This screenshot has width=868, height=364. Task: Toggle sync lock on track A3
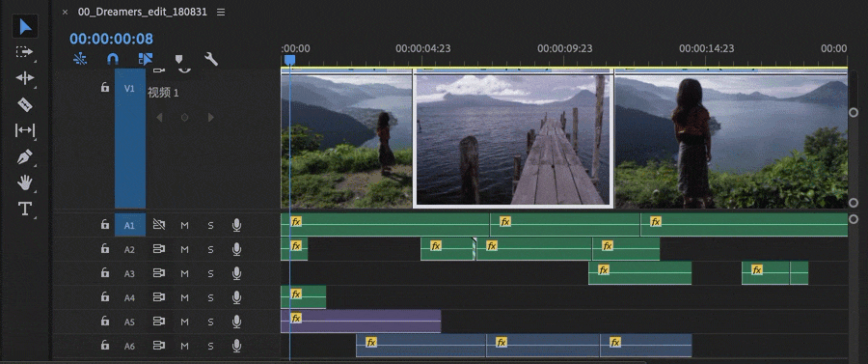point(159,273)
